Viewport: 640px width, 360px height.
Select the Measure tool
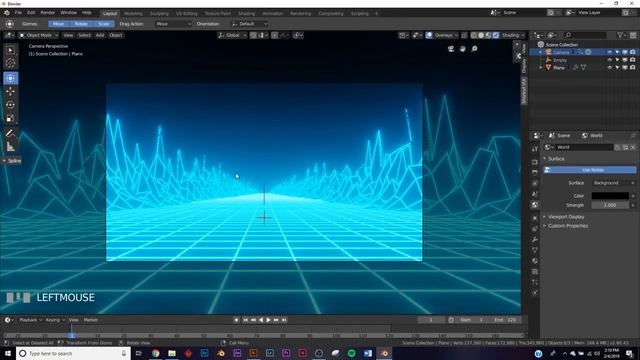point(10,147)
